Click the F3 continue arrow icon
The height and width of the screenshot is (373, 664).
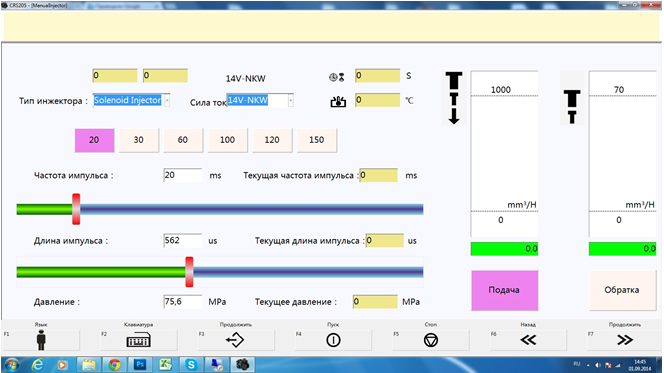tap(235, 340)
